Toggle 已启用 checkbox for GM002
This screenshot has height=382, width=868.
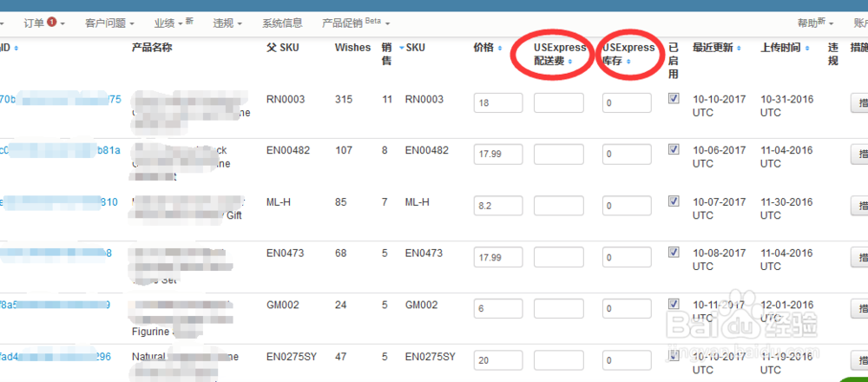coord(674,303)
